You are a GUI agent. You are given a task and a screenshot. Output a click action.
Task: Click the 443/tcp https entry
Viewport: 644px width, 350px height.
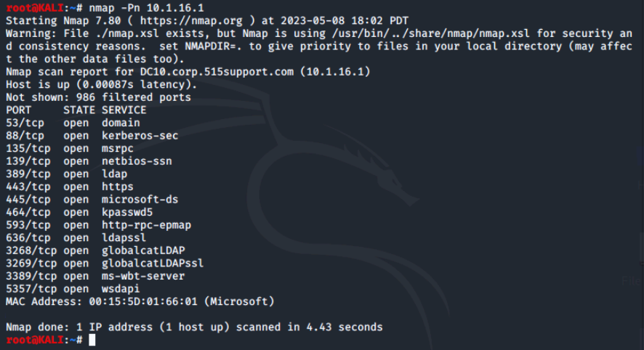[x=70, y=187]
